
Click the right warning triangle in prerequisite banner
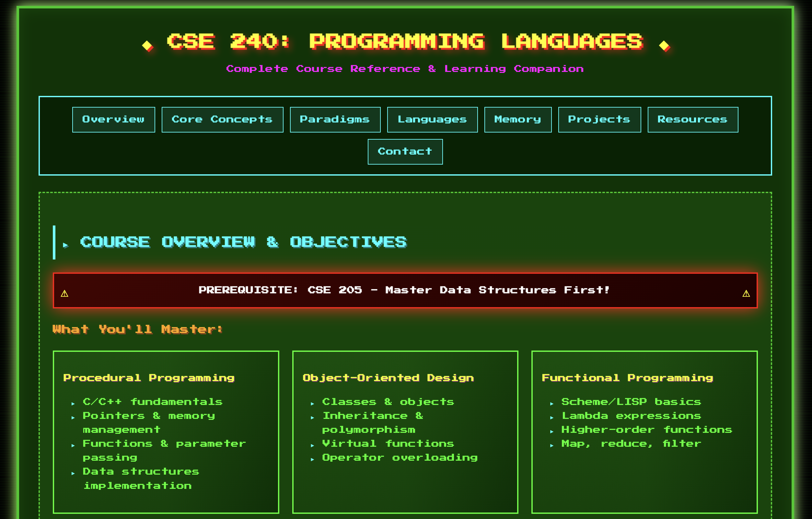746,294
